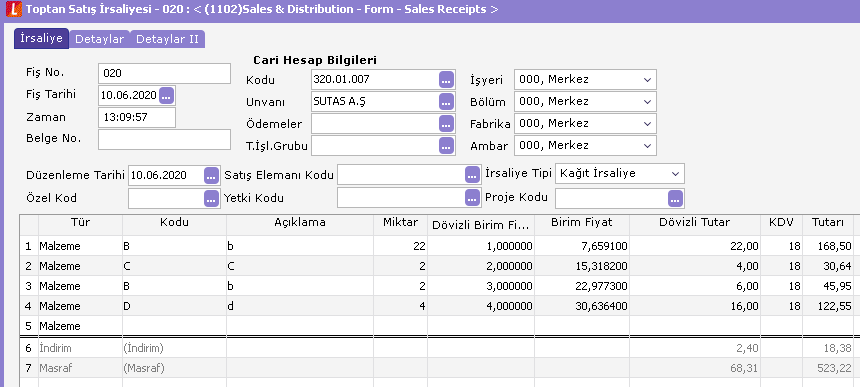Select the Birim Fiyat column header
860x387 pixels.
point(581,223)
